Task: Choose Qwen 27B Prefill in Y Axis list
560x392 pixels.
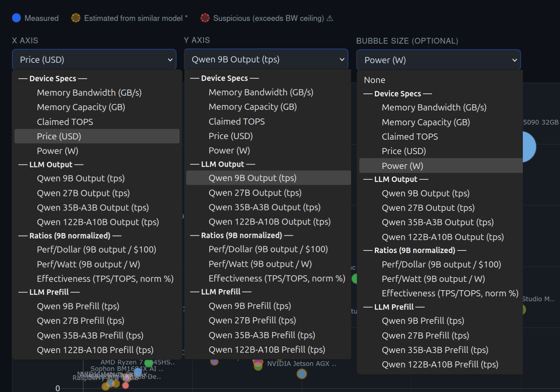Action: click(x=252, y=321)
